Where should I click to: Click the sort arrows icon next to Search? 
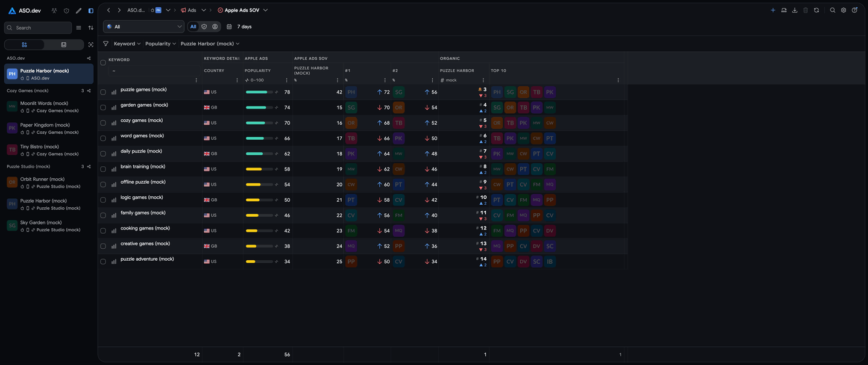(x=90, y=28)
